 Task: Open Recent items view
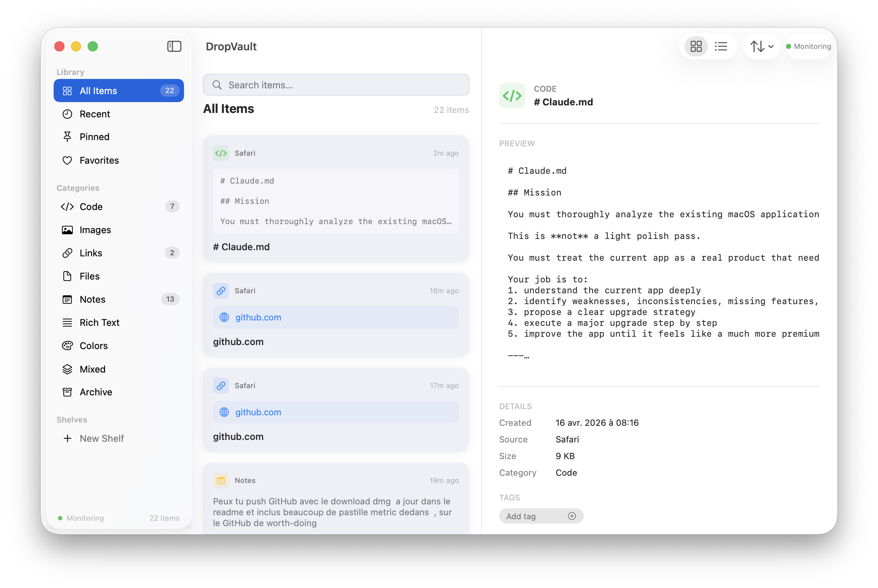(x=95, y=114)
